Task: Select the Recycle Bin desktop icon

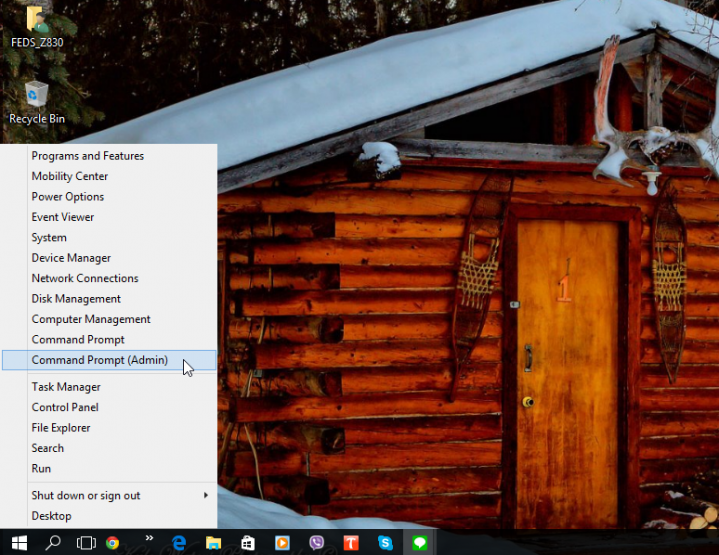Action: tap(37, 103)
